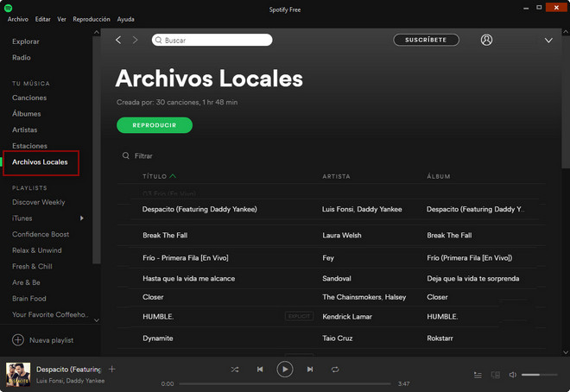The width and height of the screenshot is (570, 392).
Task: Click the Spotify logo icon in title bar
Action: pos(8,8)
